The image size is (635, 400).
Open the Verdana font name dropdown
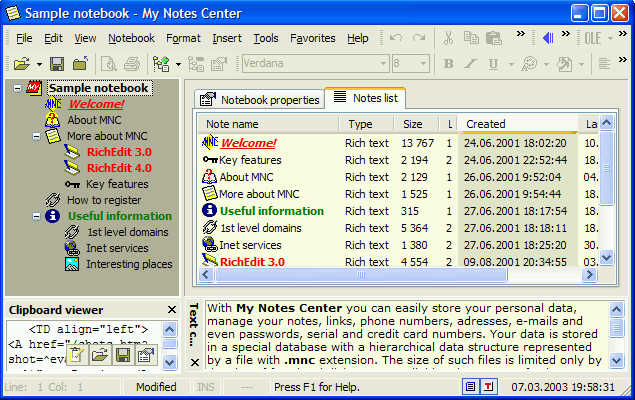pos(383,64)
